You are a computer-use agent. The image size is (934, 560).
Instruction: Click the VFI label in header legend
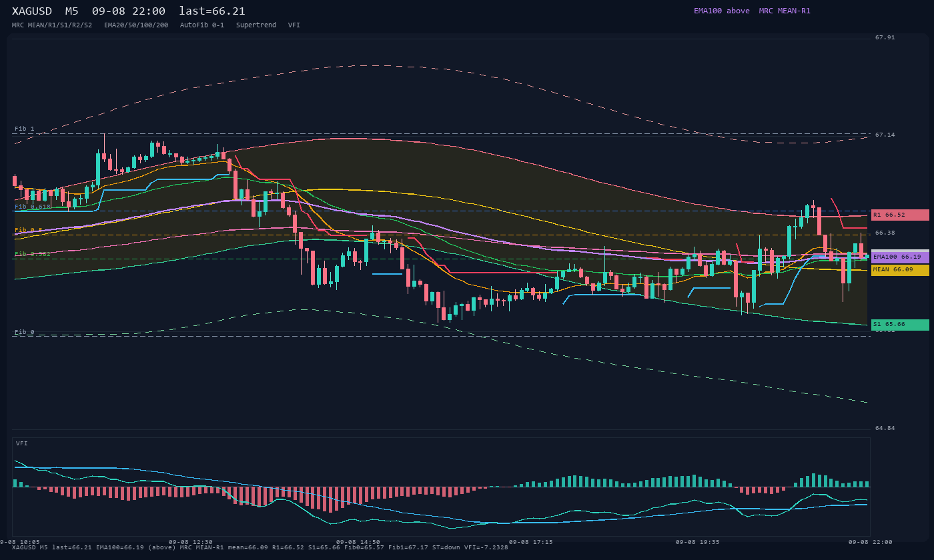point(294,25)
